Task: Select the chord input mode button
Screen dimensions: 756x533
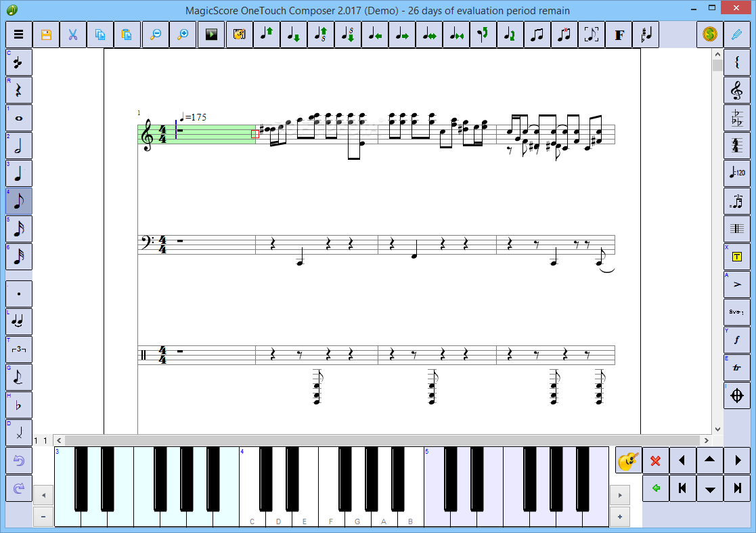Action: point(19,63)
